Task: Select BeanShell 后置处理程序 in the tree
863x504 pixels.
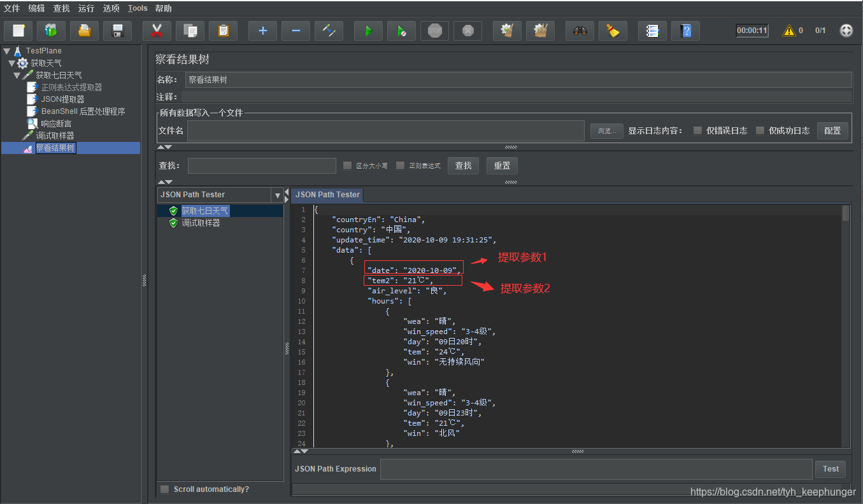Action: [x=83, y=111]
